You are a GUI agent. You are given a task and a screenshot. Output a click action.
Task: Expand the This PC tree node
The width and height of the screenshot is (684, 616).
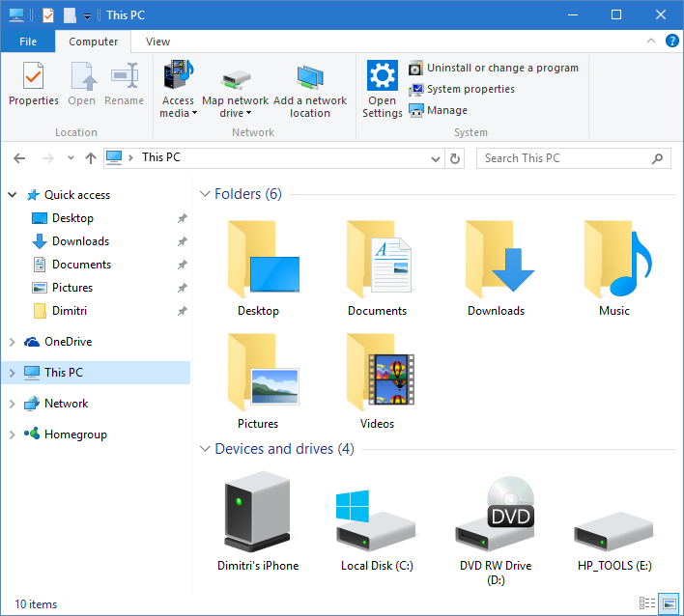[x=13, y=373]
